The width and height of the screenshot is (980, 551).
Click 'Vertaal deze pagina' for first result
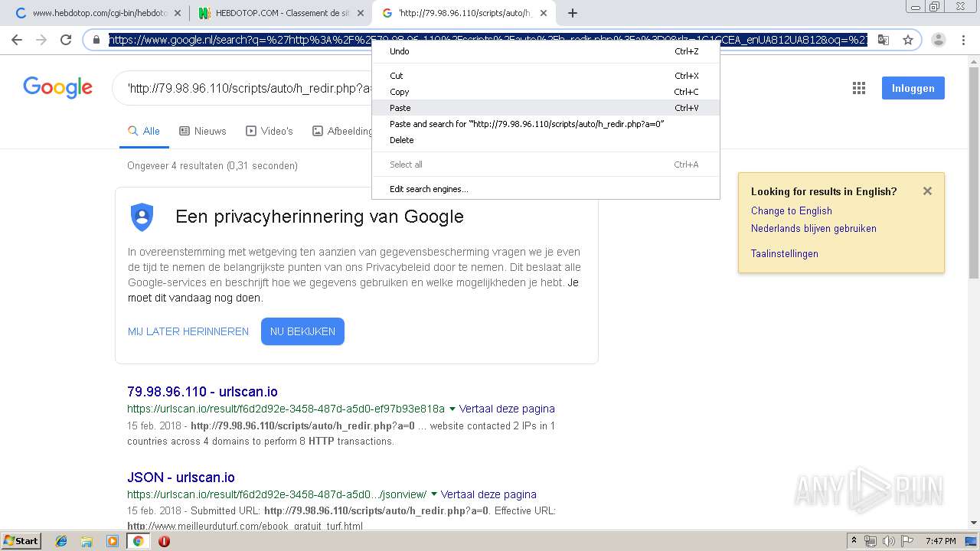(507, 409)
